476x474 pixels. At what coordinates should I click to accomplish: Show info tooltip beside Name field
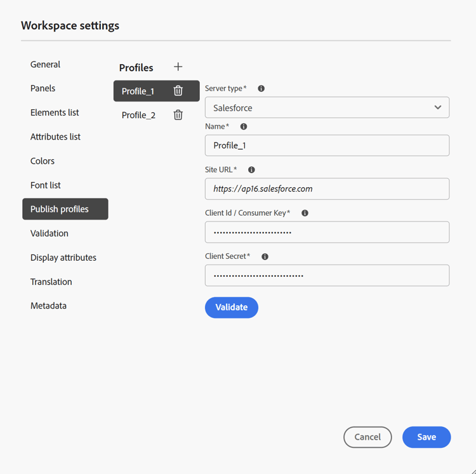pos(244,126)
